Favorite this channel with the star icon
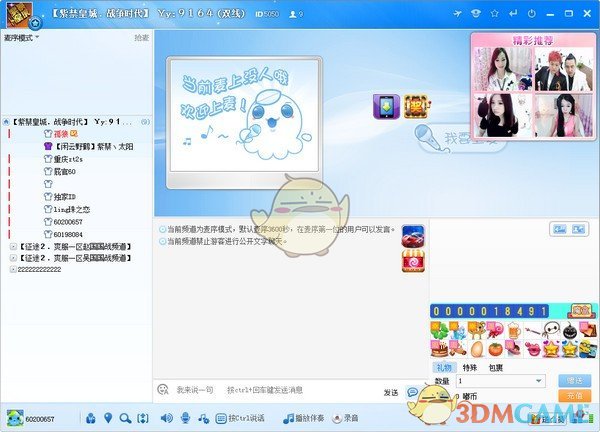This screenshot has width=600, height=432. (x=494, y=14)
